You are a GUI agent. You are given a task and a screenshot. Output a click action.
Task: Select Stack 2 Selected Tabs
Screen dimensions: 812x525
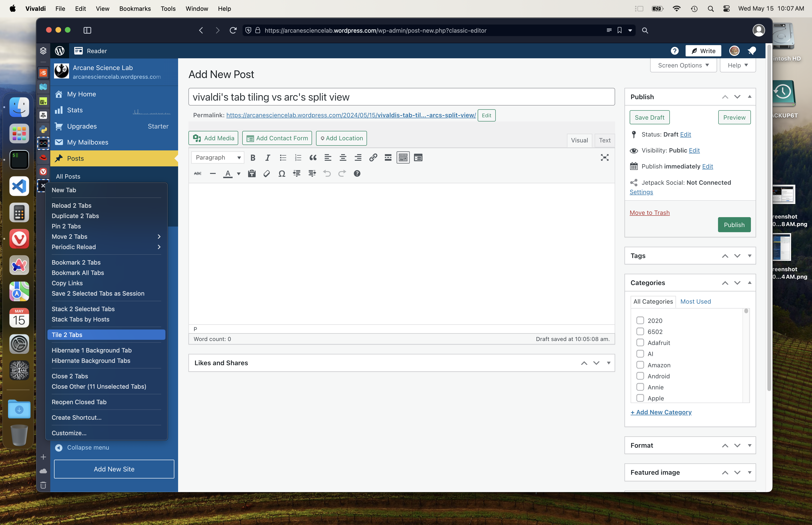click(x=106, y=309)
